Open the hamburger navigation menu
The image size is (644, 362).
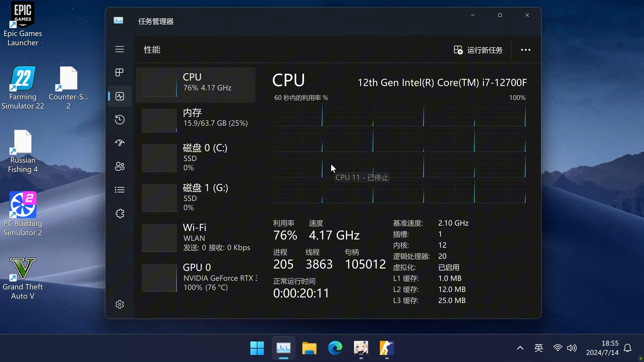point(120,49)
